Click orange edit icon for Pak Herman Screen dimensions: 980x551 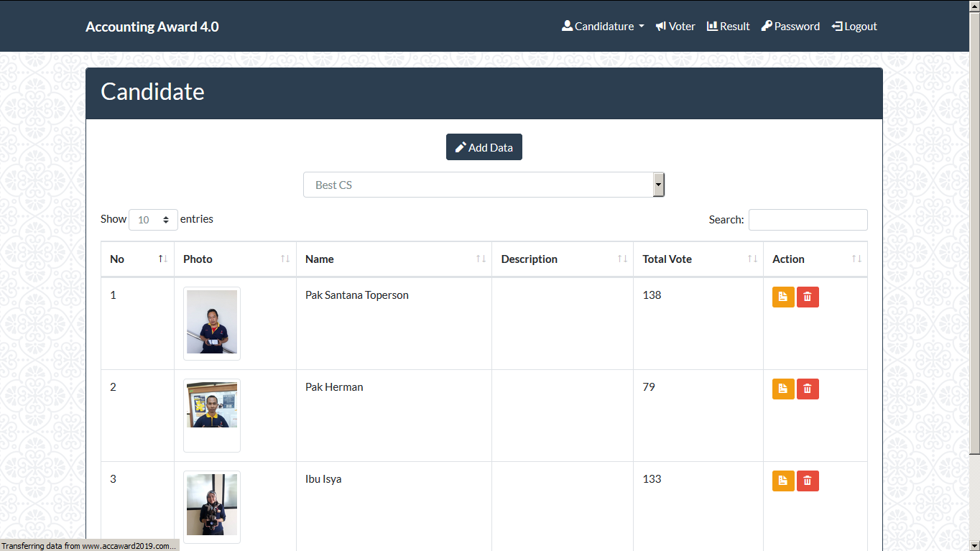(783, 389)
